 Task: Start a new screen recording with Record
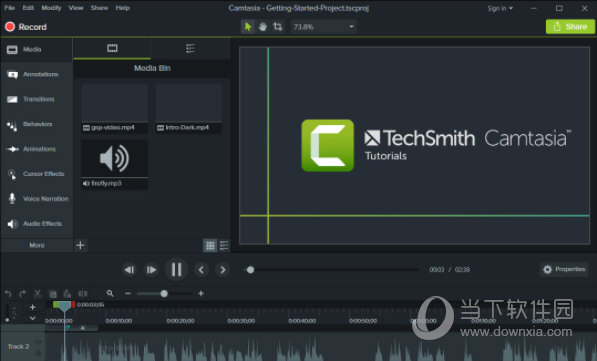[x=26, y=27]
